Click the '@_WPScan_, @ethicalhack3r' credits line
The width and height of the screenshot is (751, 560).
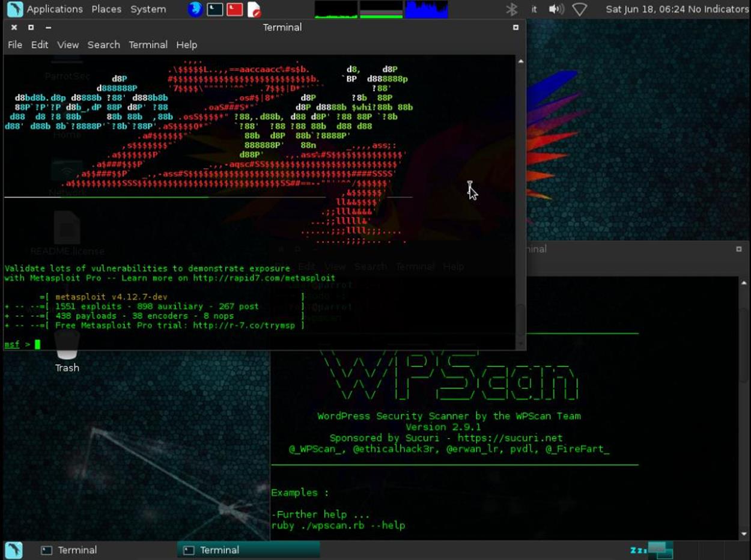[x=449, y=449]
